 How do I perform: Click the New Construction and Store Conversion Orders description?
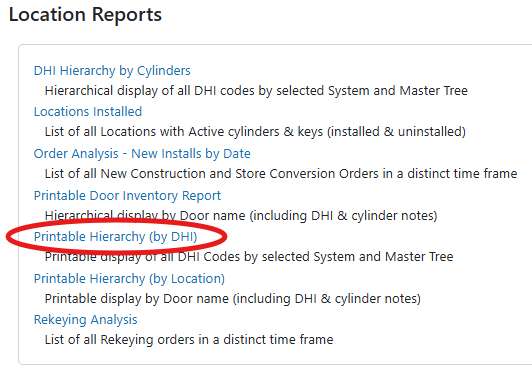click(x=281, y=173)
